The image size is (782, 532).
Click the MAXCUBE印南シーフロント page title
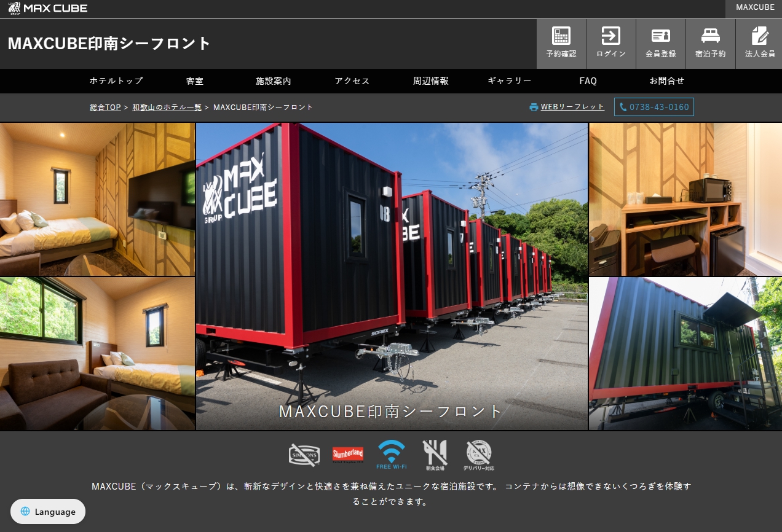pyautogui.click(x=109, y=44)
